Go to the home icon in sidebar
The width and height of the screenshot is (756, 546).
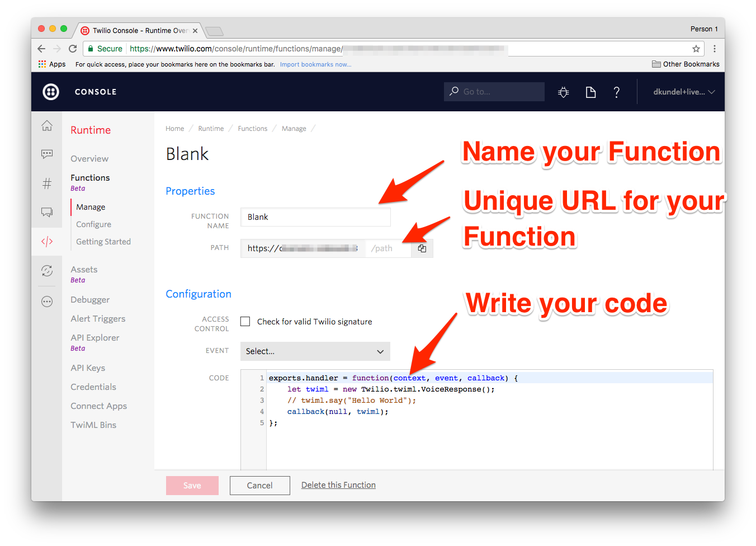[47, 125]
